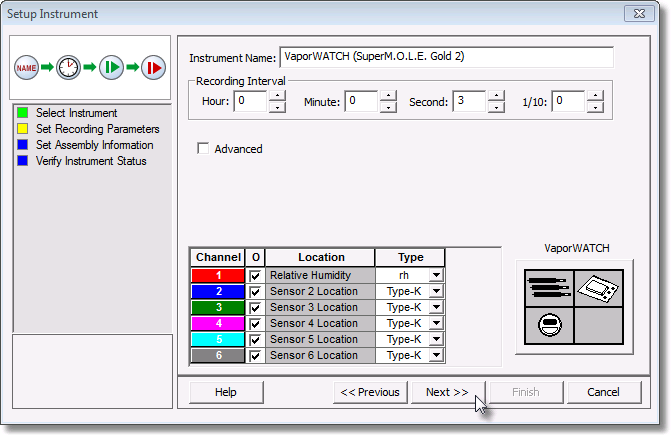
Task: Click the Second input field
Action: click(469, 101)
